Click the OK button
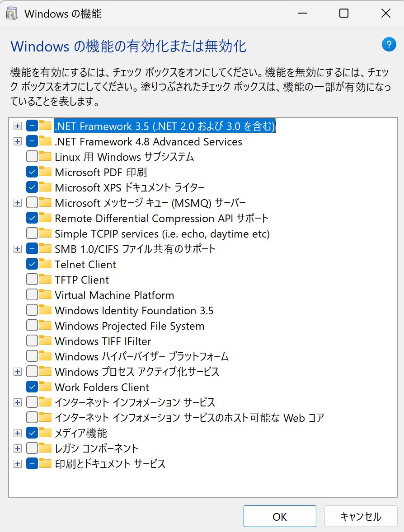Screen dimensions: 404x532 280,516
